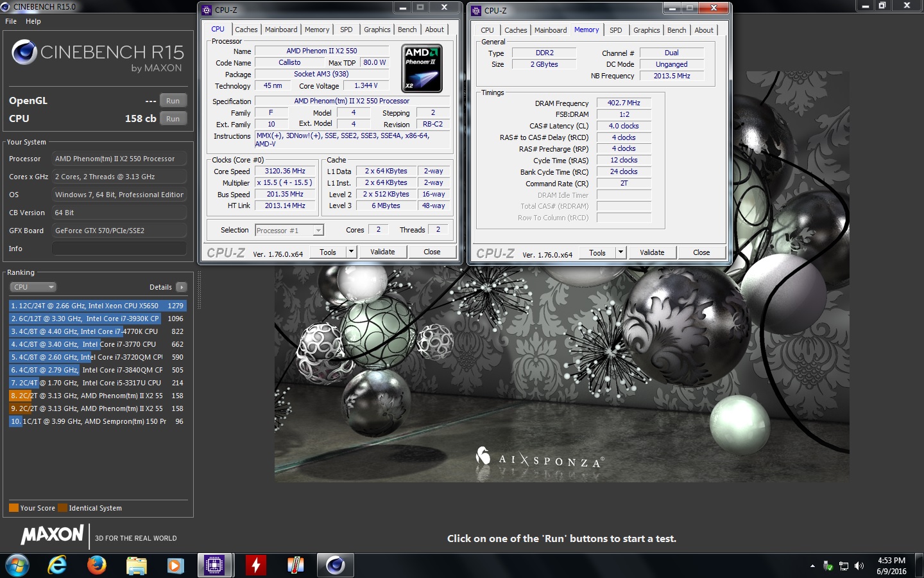This screenshot has height=578, width=924.
Task: Select ranking row Intel Core i7-3720QM
Action: click(x=98, y=357)
